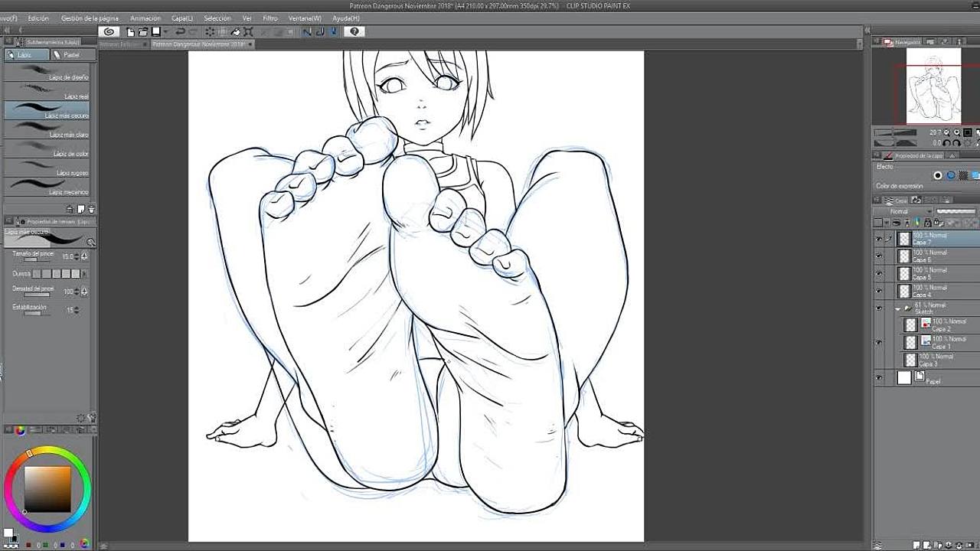Hide the Papel layer

(x=879, y=377)
